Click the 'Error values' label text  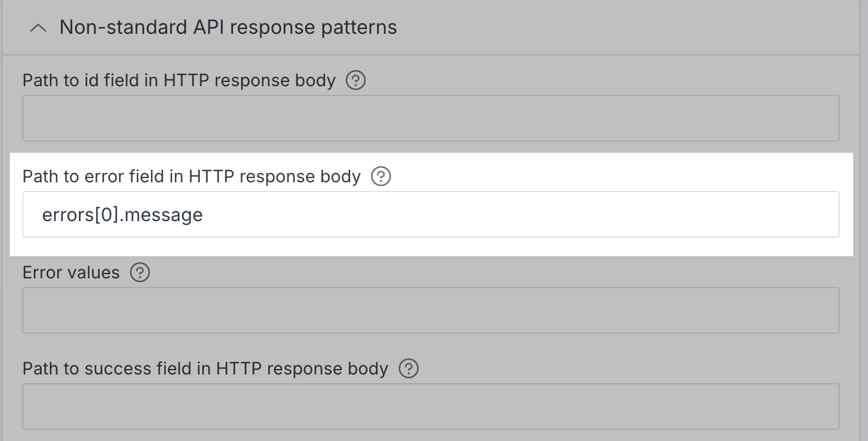(x=71, y=272)
